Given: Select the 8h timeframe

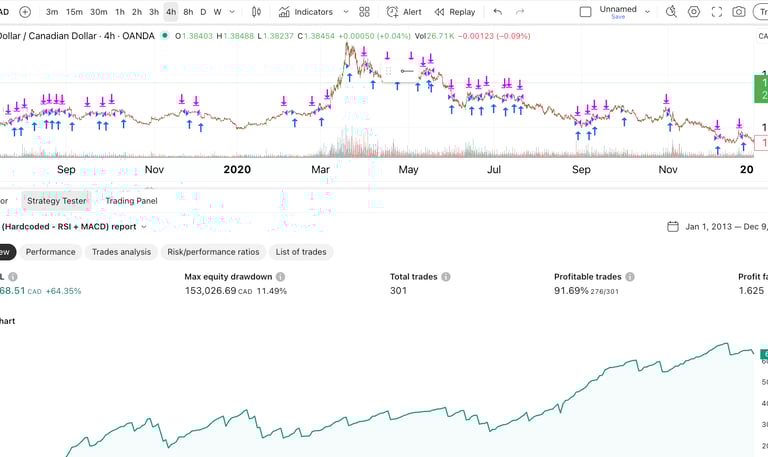Looking at the screenshot, I should point(188,12).
